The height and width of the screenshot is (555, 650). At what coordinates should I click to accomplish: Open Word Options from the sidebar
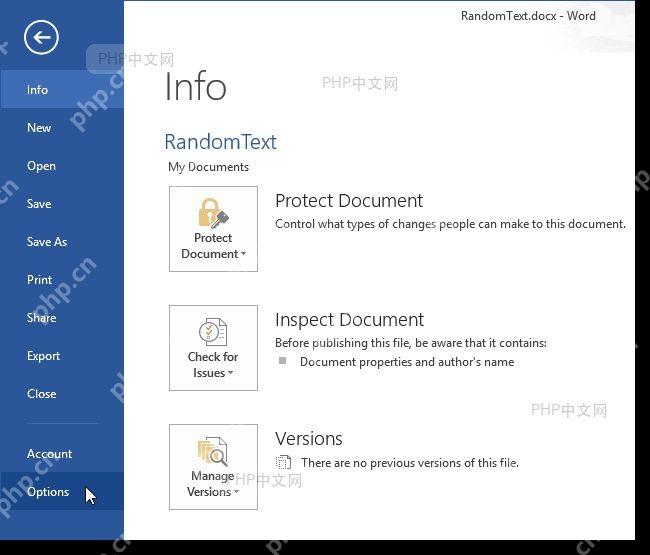point(62,492)
